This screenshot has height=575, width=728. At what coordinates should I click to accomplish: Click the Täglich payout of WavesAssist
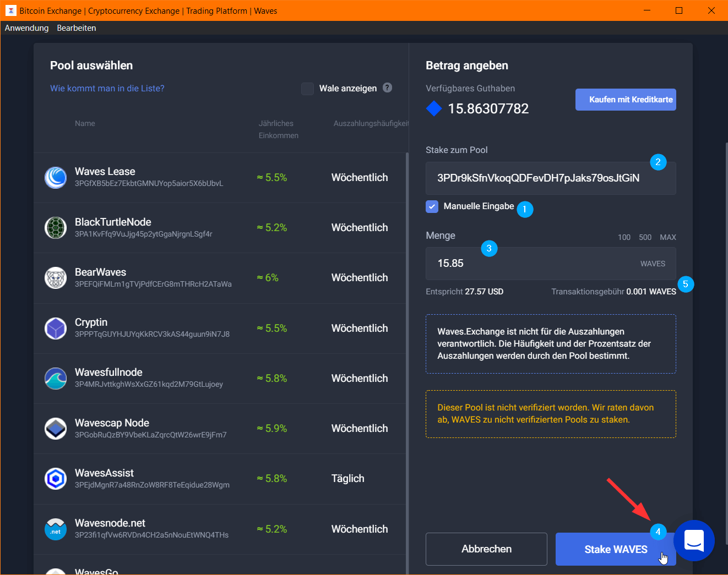pos(348,479)
